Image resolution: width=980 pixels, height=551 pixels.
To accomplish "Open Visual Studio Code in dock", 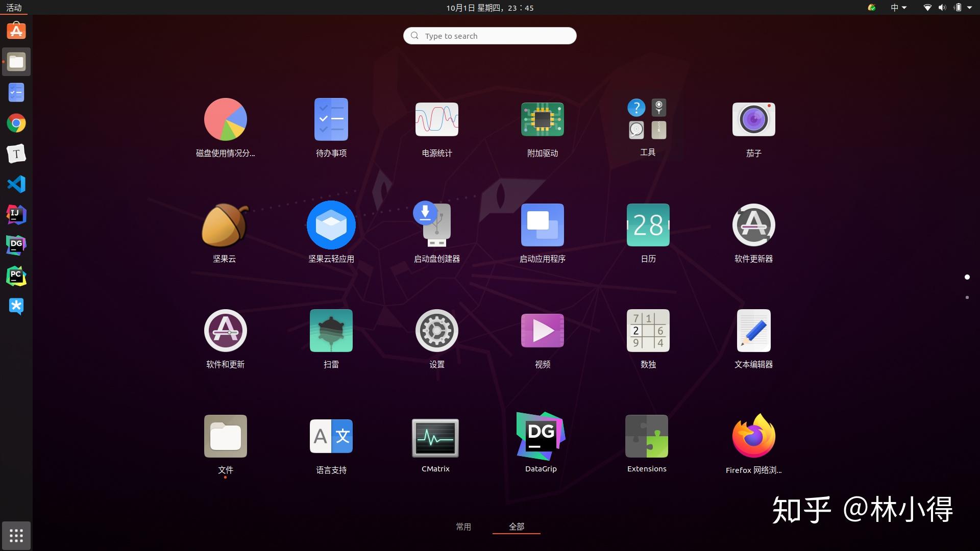I will [16, 184].
